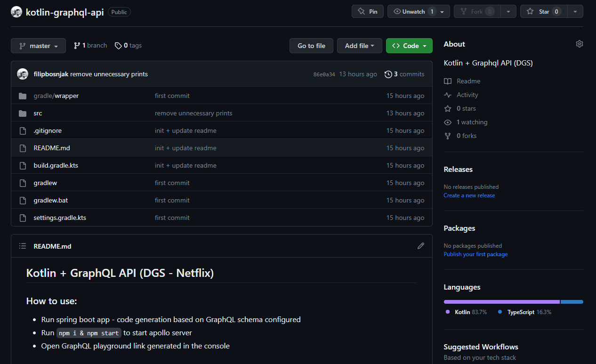
Task: Expand the Fork options dropdown arrow
Action: tap(508, 11)
